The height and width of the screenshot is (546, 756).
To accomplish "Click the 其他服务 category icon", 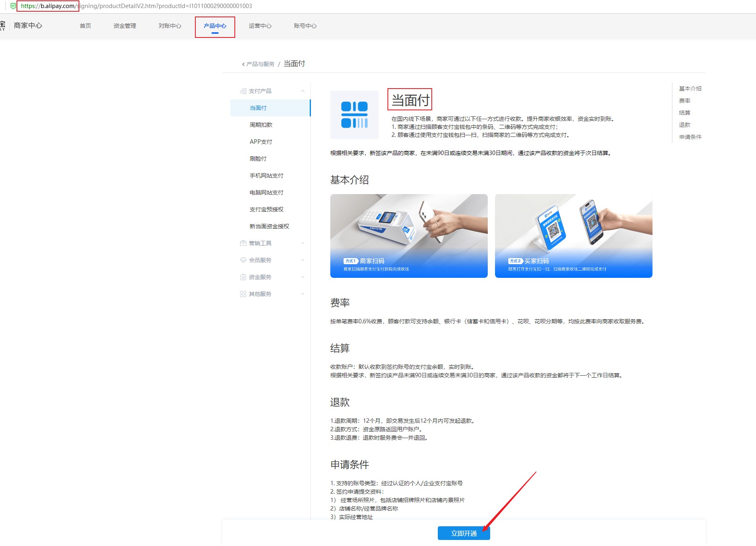I will (243, 294).
